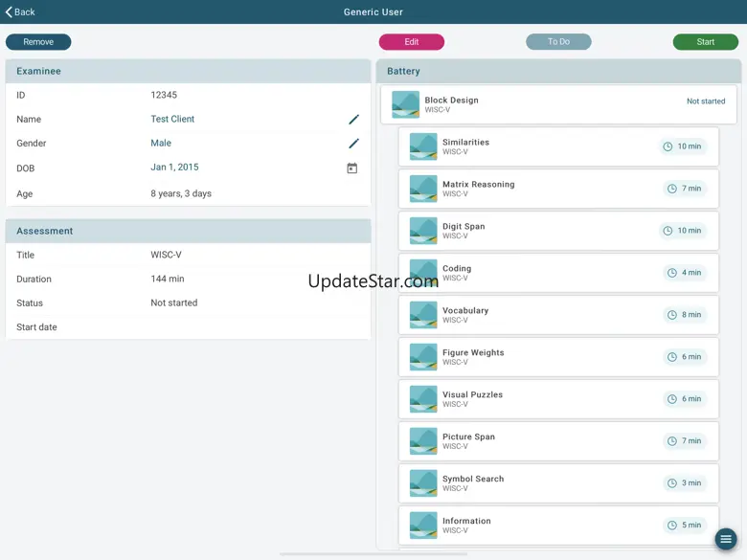Image resolution: width=747 pixels, height=560 pixels.
Task: Click the Examinee section header
Action: tap(188, 72)
